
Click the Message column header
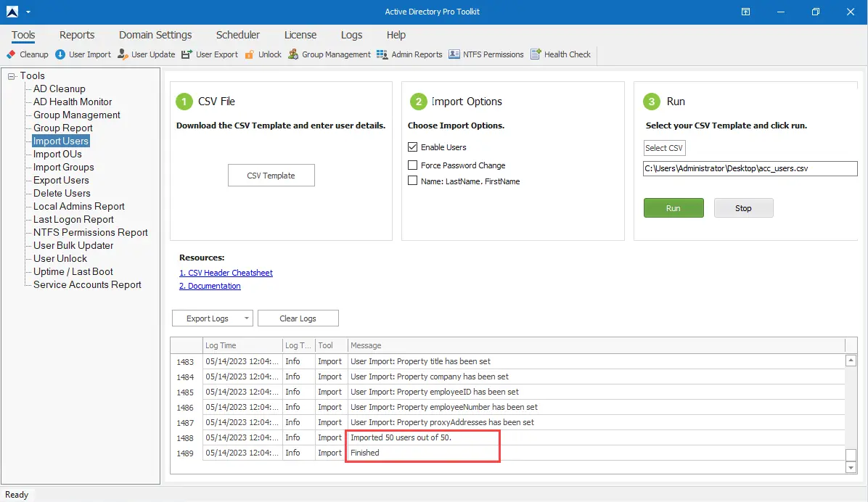point(596,345)
